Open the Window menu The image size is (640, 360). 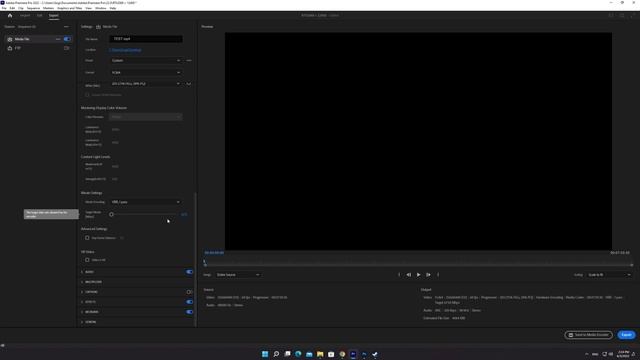click(100, 8)
